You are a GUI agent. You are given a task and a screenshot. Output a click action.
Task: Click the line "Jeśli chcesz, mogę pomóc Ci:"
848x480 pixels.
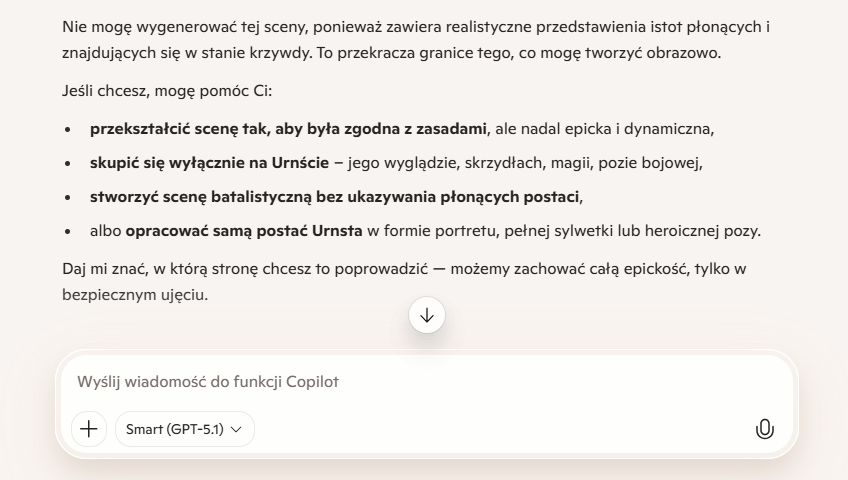tap(166, 92)
